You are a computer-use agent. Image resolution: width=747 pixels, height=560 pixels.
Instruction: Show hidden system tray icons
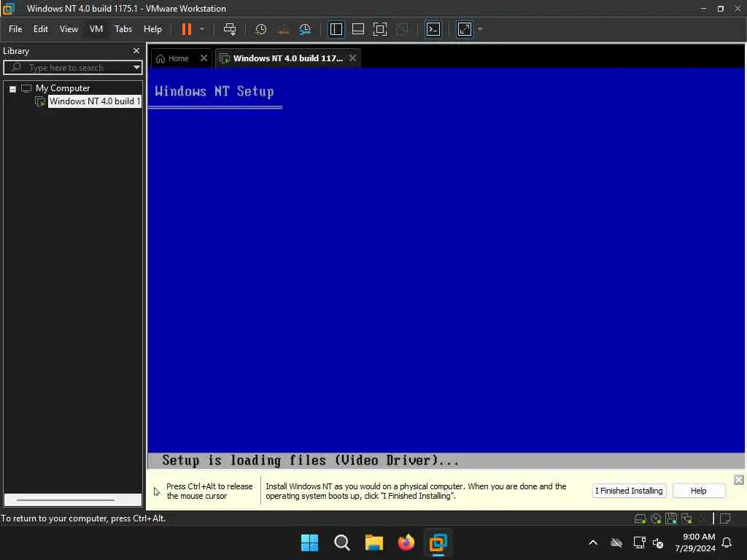tap(593, 542)
